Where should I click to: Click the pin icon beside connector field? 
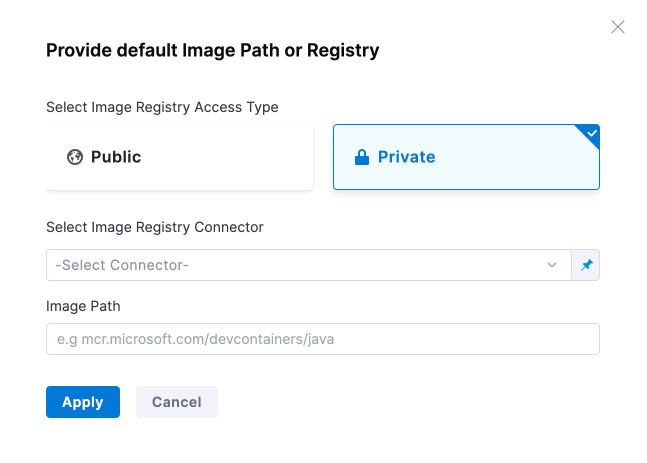click(x=587, y=265)
